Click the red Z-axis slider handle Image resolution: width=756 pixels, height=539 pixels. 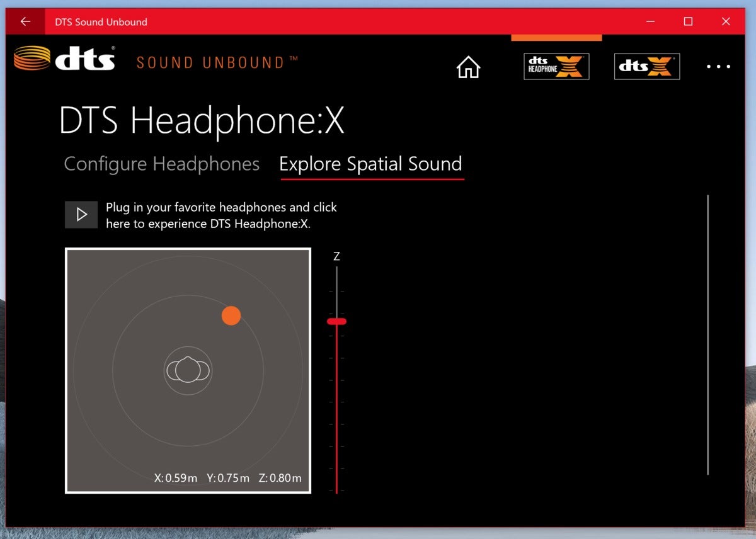click(336, 321)
